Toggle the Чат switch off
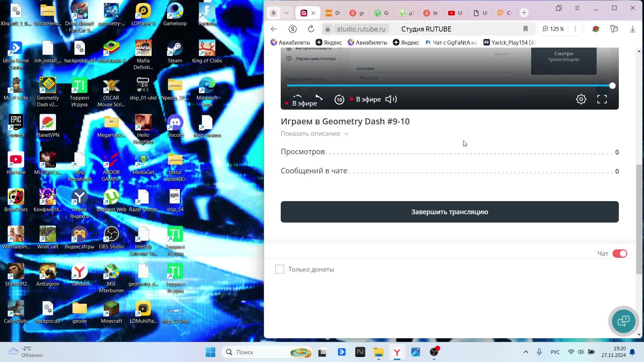644x362 pixels. pos(620,254)
